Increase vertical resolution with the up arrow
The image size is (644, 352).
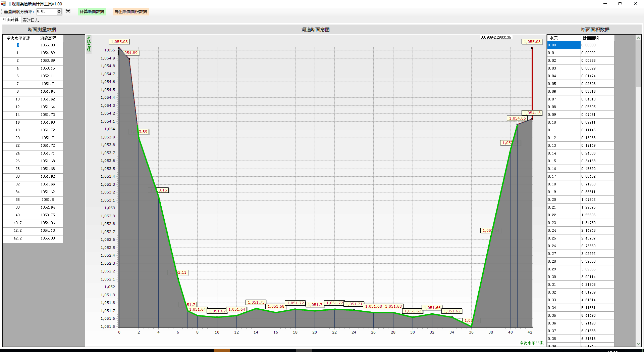point(59,10)
